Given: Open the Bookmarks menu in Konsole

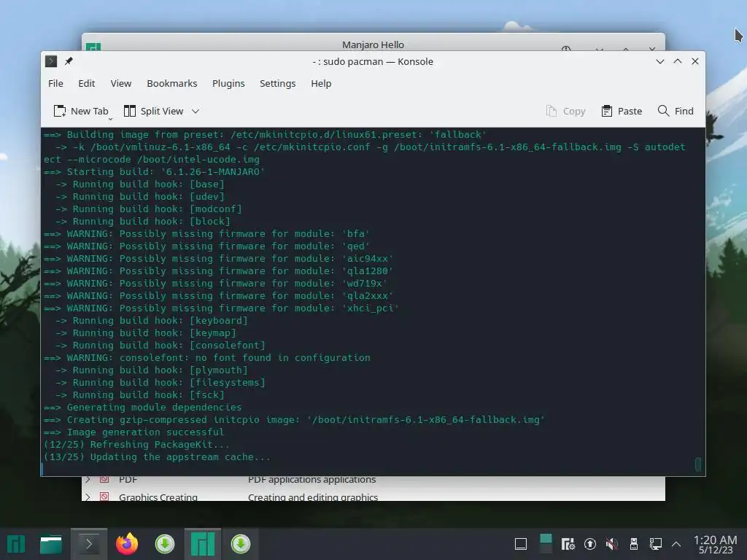Looking at the screenshot, I should pos(171,83).
